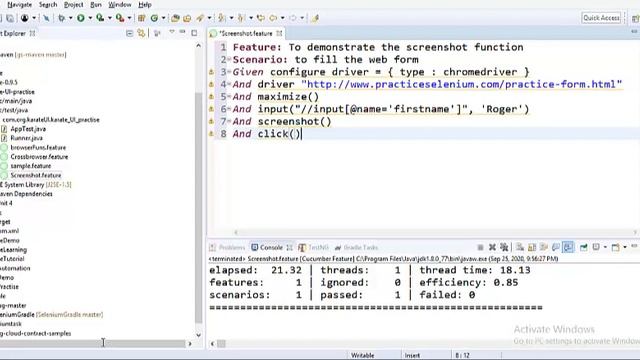
Task: Toggle console Scroll Lock icon
Action: 532,247
